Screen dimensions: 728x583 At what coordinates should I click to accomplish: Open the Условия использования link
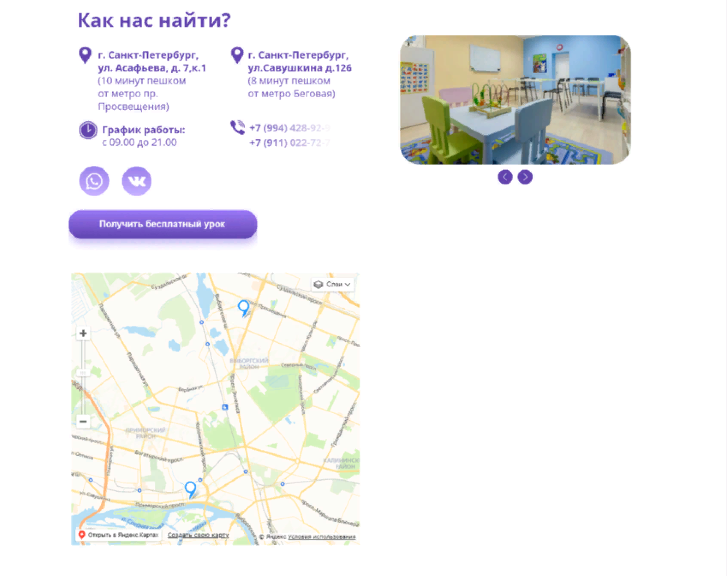(x=322, y=537)
